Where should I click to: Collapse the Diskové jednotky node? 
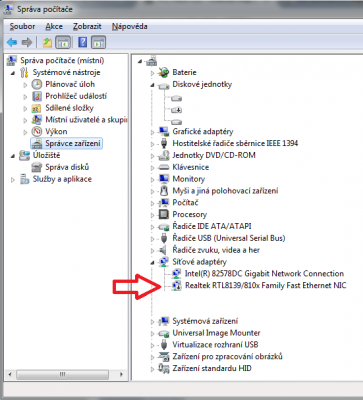pos(152,85)
